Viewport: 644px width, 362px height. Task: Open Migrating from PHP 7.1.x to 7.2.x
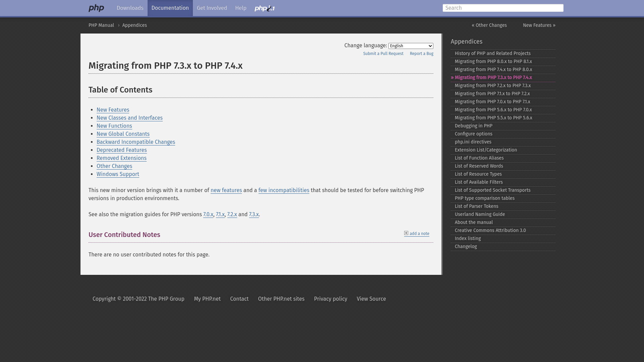503,94
